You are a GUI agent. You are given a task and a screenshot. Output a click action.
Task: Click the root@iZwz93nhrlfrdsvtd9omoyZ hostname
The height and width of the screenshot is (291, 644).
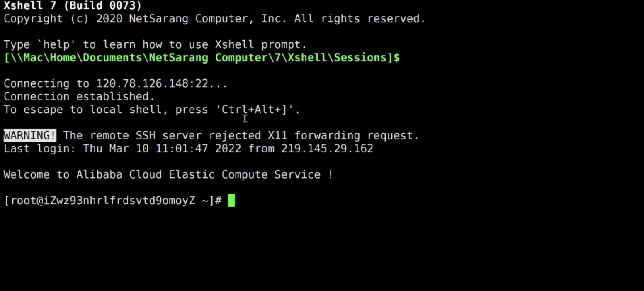point(103,201)
